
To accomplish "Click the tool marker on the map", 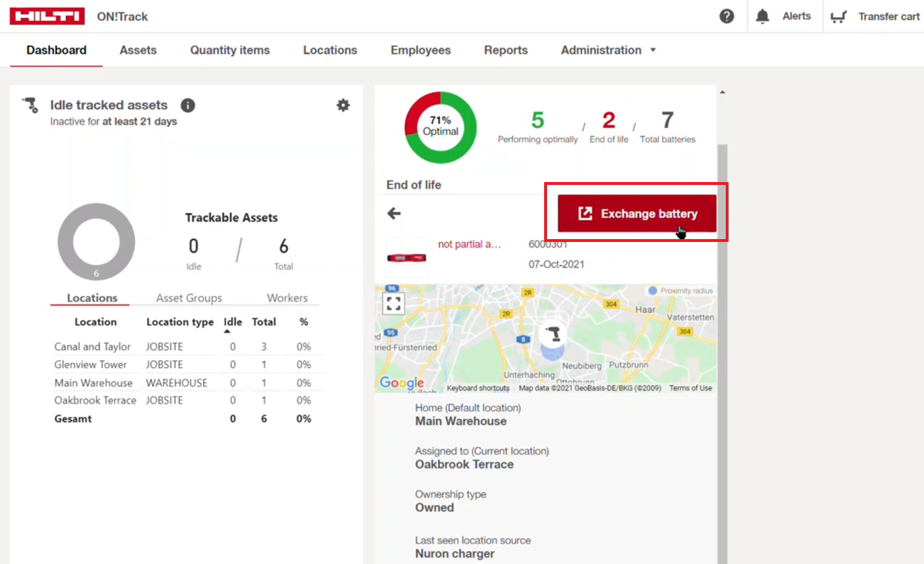I will click(553, 334).
